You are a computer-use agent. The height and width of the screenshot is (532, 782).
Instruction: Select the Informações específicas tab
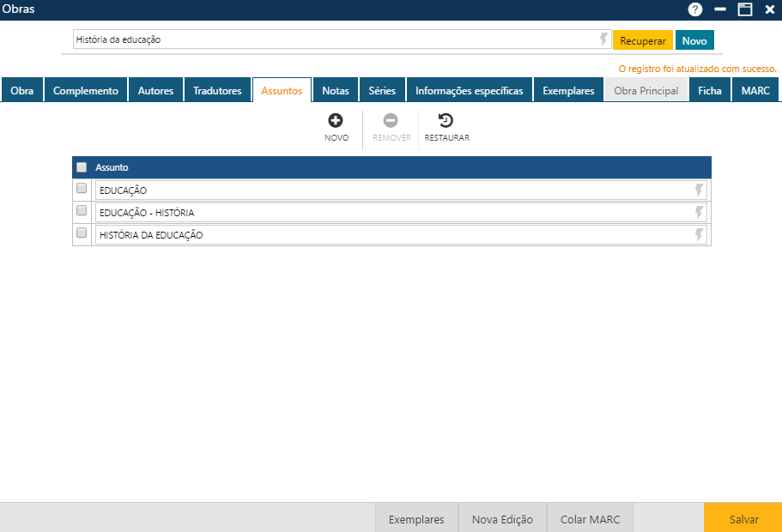[471, 88]
